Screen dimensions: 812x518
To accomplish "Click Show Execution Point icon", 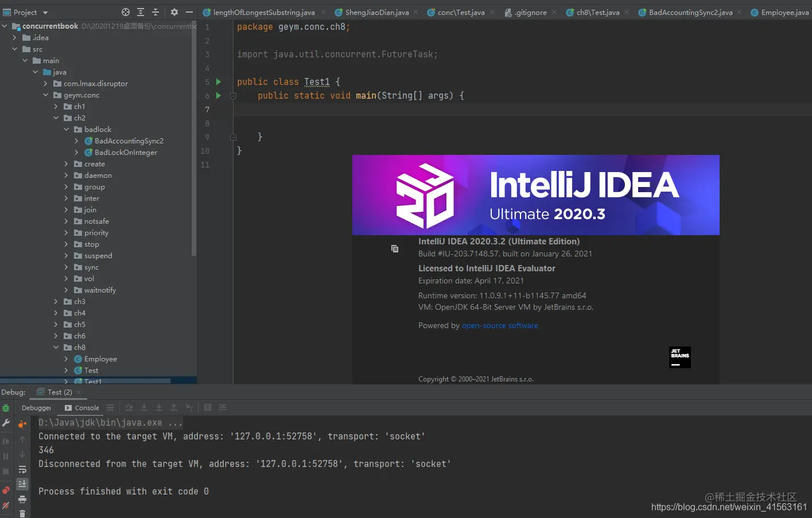I will 129,408.
